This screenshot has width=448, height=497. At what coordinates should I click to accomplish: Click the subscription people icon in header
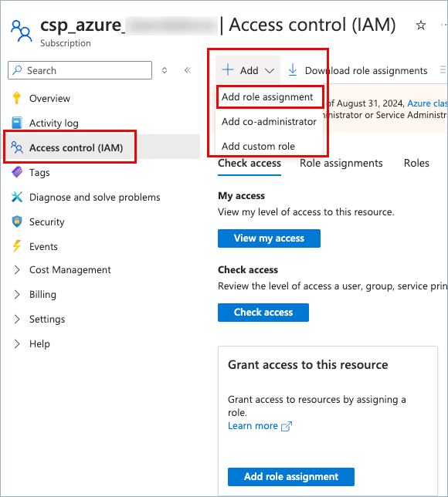(22, 31)
